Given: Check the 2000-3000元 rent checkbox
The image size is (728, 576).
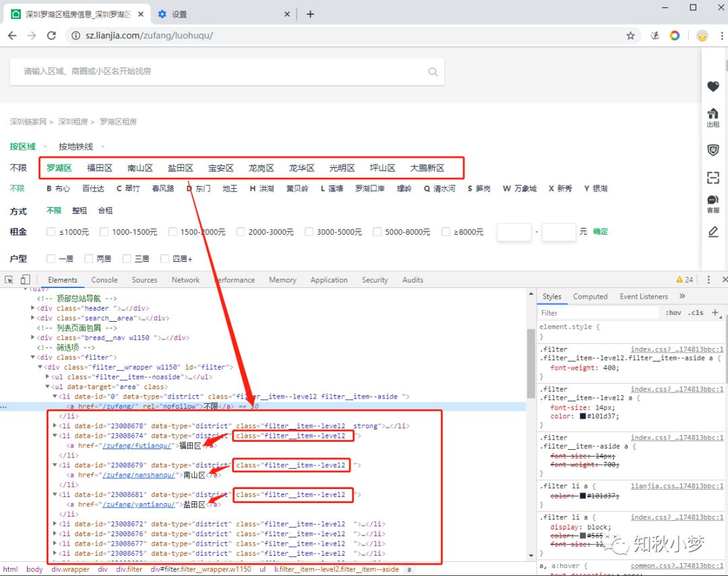Looking at the screenshot, I should coord(241,231).
